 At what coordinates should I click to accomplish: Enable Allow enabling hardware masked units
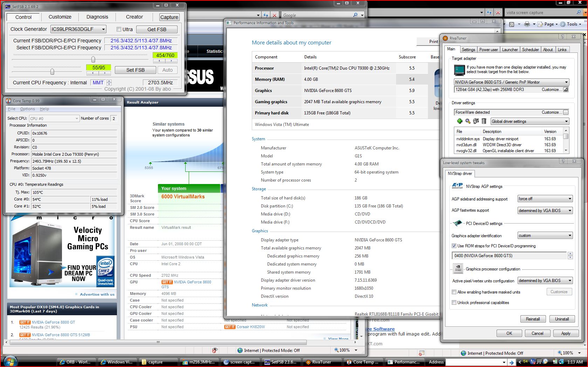coord(454,292)
